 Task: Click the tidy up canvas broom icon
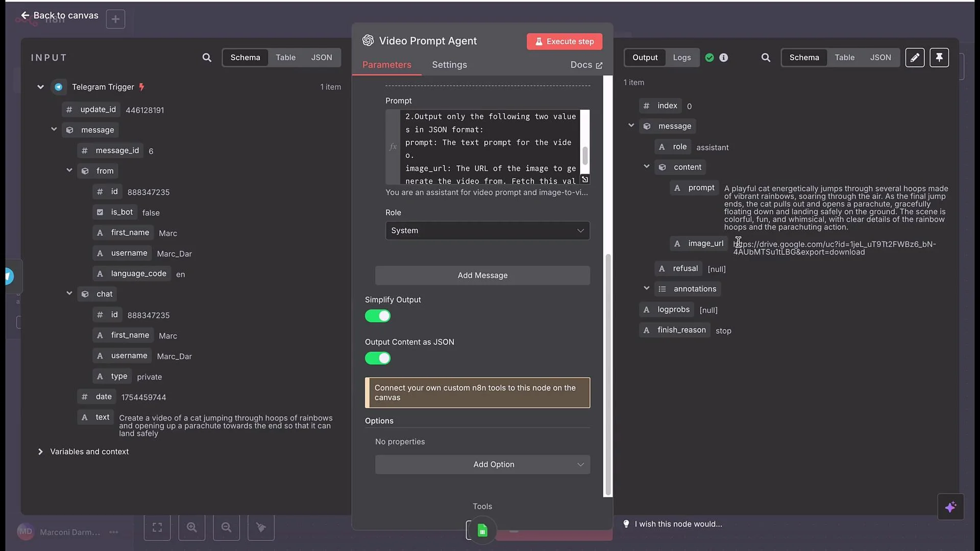(261, 527)
